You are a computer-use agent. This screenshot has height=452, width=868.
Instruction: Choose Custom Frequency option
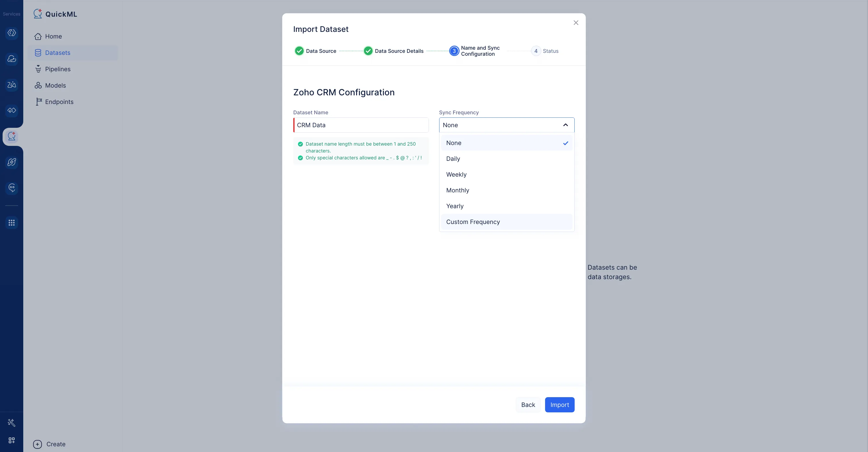tap(506, 222)
